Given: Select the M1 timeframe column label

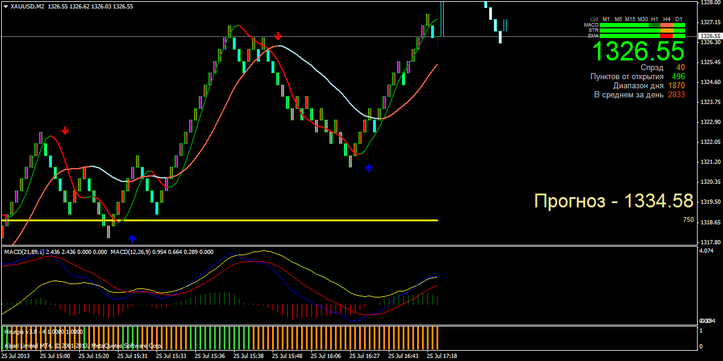Looking at the screenshot, I should click(606, 19).
